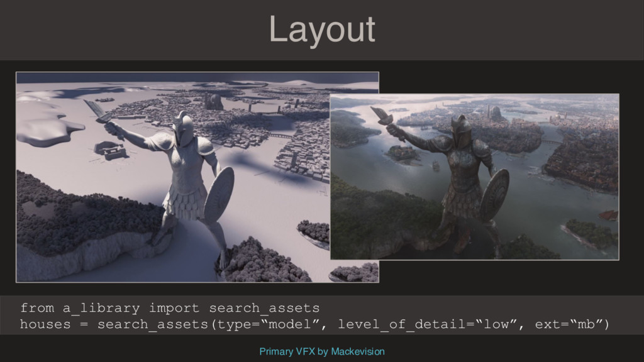Click the 'from a_library import search_assets' code line
This screenshot has height=362, width=644.
pyautogui.click(x=170, y=308)
